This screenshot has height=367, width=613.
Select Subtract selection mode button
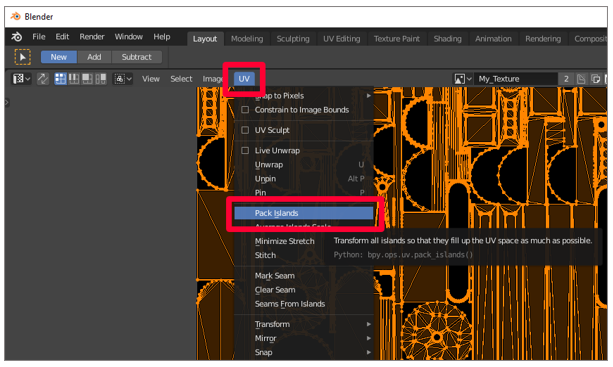[x=136, y=57]
